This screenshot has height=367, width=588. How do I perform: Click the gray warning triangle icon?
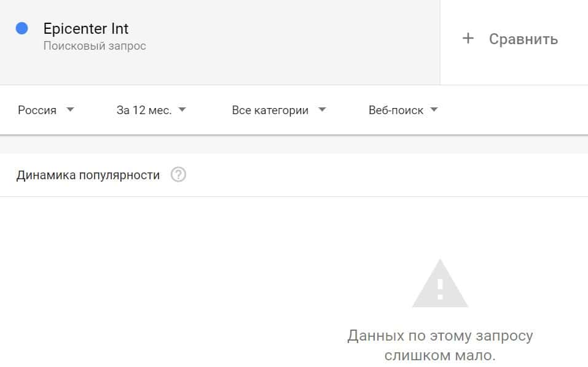[x=440, y=284]
